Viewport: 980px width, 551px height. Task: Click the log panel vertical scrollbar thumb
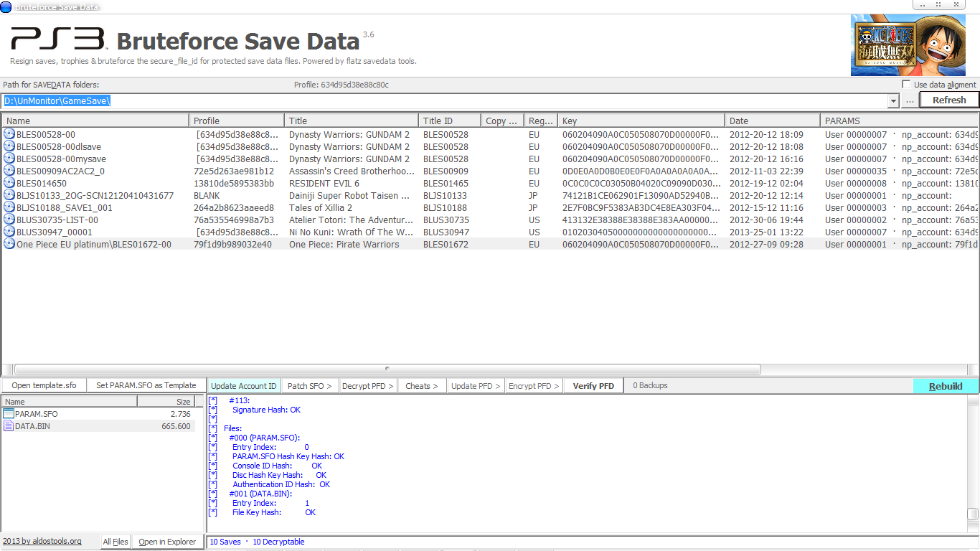point(973,514)
